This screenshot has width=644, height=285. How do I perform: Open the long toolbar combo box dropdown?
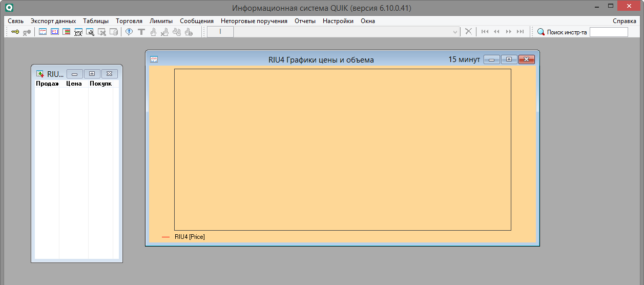pyautogui.click(x=455, y=32)
